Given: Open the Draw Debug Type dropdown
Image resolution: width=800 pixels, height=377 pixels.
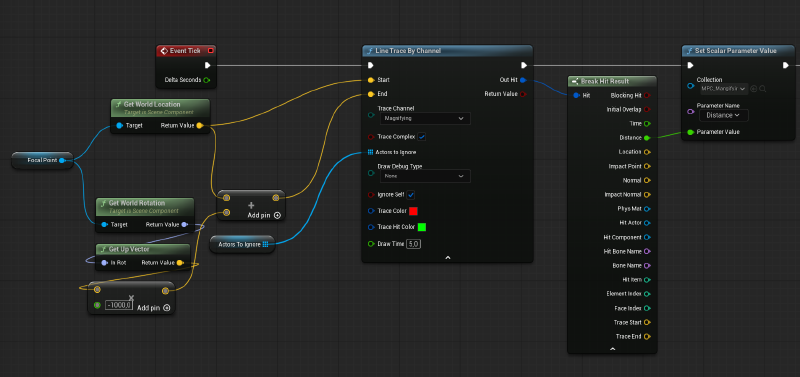Looking at the screenshot, I should (425, 176).
